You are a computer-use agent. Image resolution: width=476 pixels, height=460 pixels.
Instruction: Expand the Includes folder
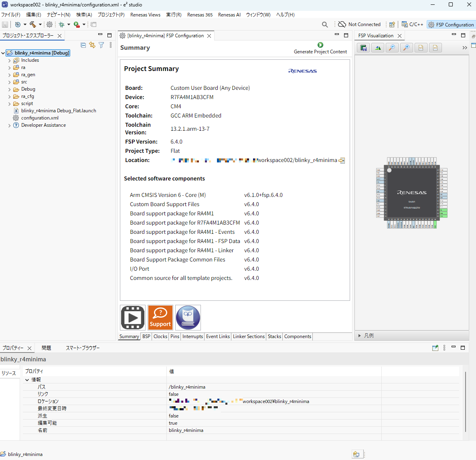9,61
